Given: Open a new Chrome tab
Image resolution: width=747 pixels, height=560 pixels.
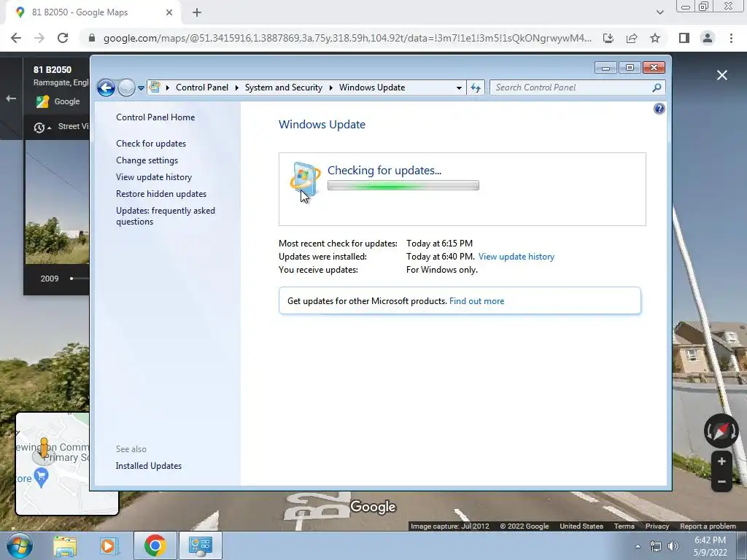Looking at the screenshot, I should pos(197,12).
